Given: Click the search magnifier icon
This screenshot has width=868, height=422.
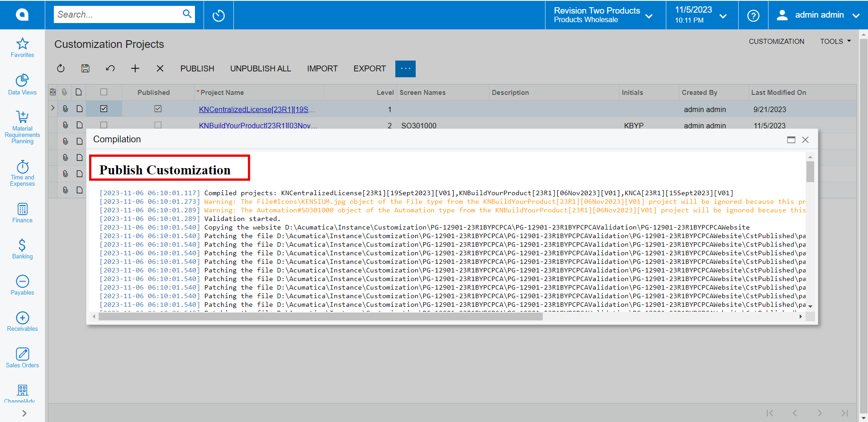Looking at the screenshot, I should tap(187, 14).
